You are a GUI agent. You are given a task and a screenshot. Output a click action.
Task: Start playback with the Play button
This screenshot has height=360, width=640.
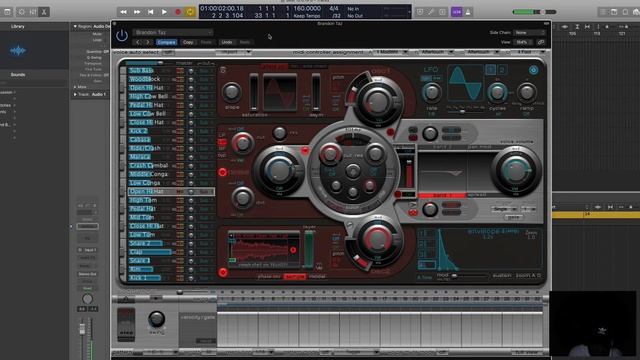tap(164, 12)
